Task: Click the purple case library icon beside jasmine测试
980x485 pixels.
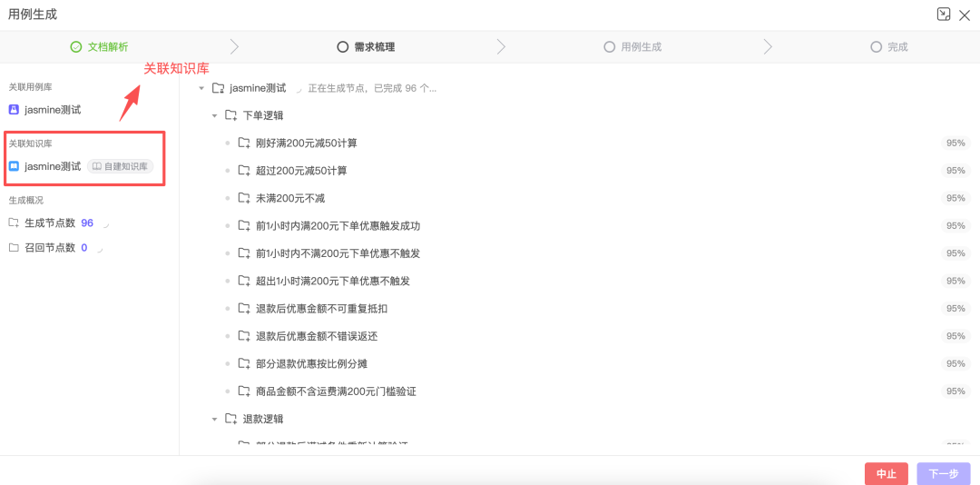Action: (x=14, y=110)
